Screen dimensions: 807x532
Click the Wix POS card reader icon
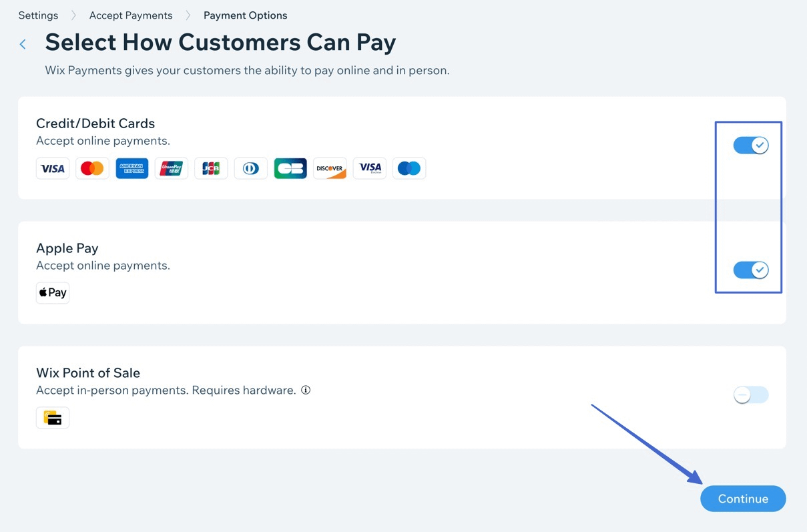(x=52, y=417)
